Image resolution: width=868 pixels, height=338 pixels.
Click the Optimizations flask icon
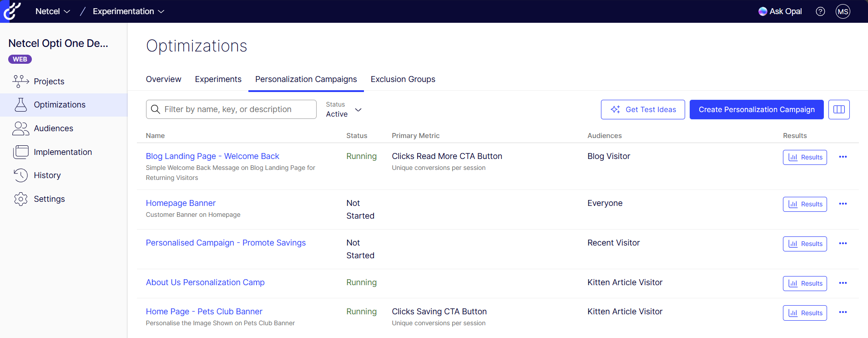pyautogui.click(x=20, y=104)
